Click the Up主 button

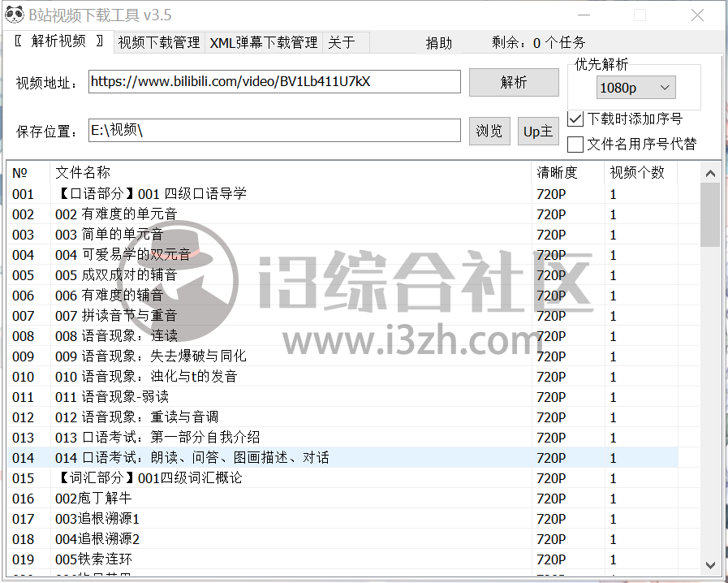pos(538,131)
